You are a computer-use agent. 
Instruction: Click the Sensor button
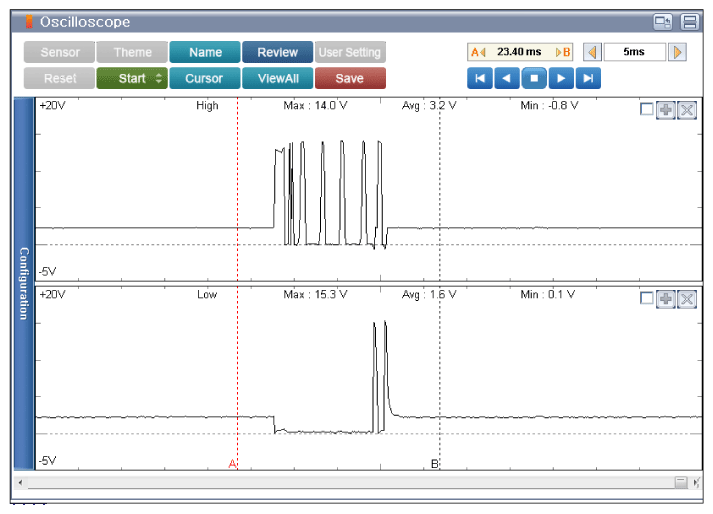click(60, 52)
